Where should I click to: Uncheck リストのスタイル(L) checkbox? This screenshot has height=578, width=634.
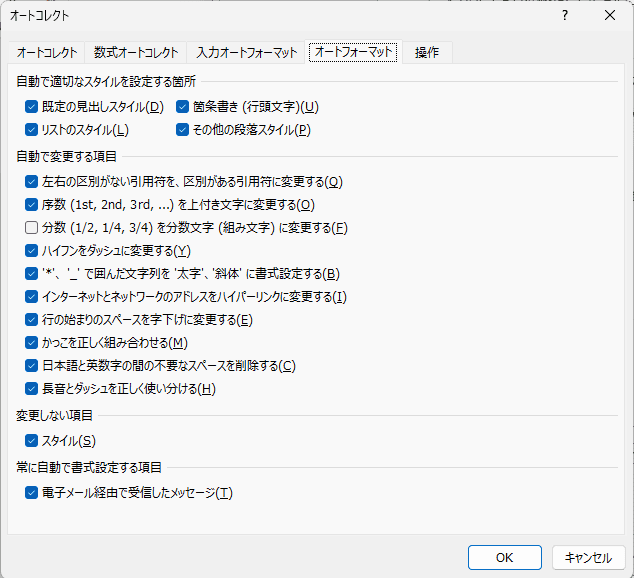(31, 130)
